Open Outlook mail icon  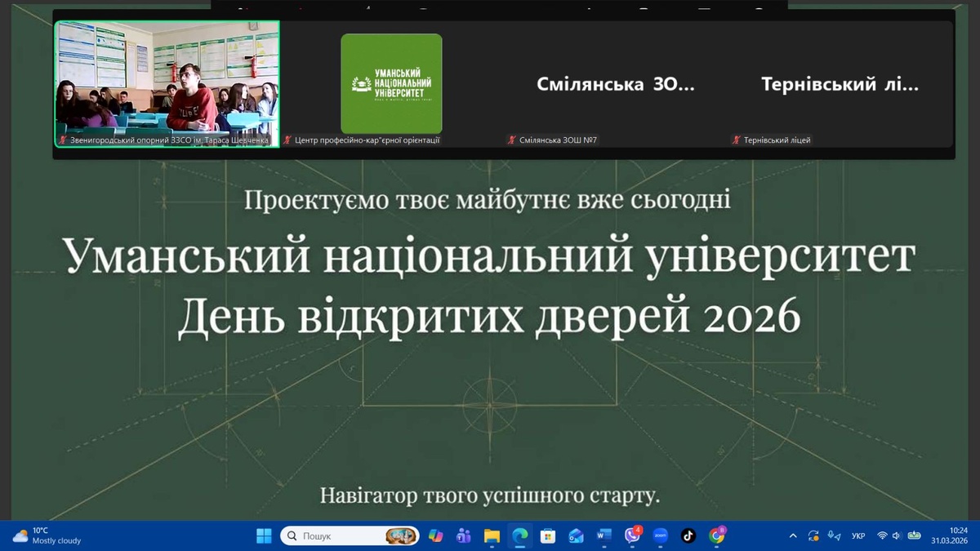coord(576,535)
